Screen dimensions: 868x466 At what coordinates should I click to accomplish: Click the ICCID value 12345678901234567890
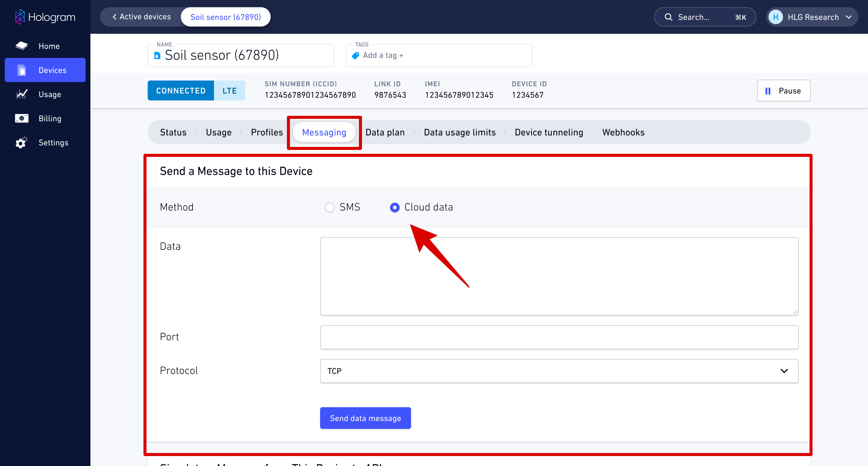[310, 95]
